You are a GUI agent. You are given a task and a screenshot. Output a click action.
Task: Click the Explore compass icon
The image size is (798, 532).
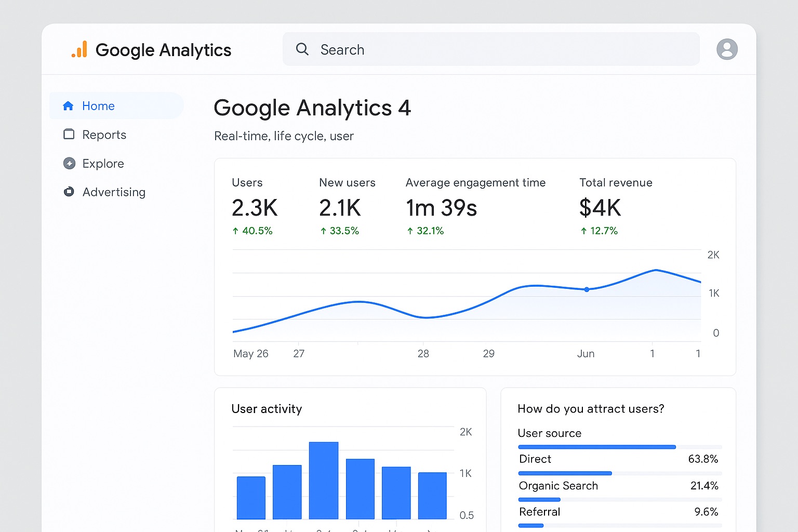(x=69, y=163)
